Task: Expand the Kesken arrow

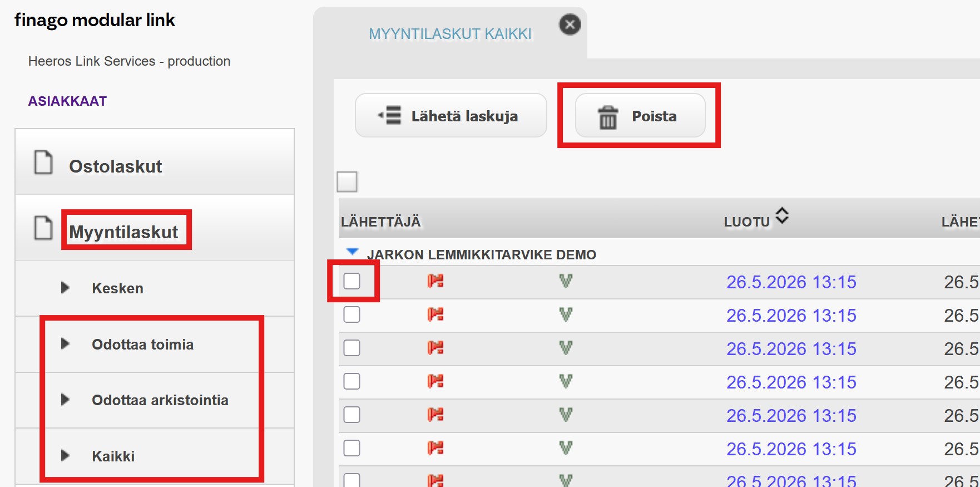Action: tap(65, 288)
